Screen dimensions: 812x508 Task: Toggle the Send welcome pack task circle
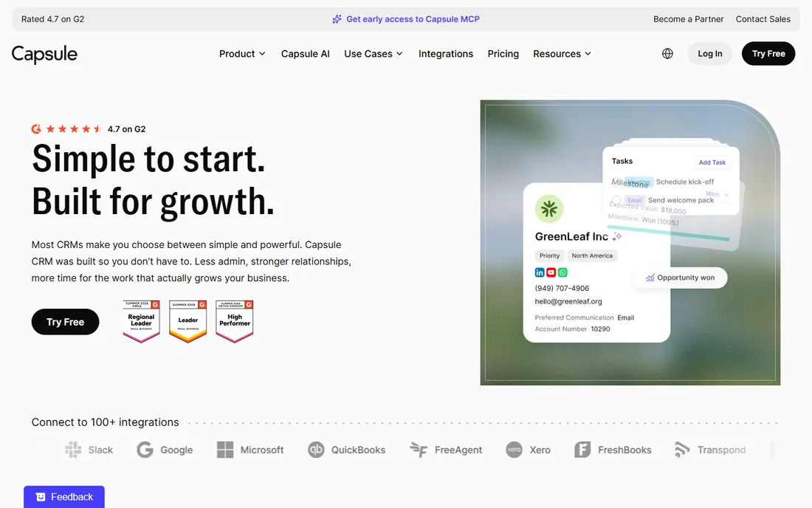tap(616, 200)
